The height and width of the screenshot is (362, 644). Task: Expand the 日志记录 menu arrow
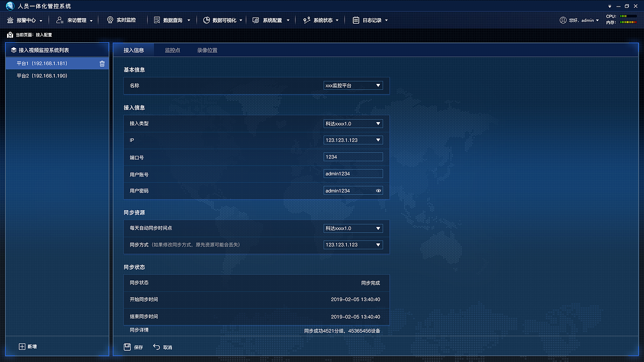click(x=386, y=21)
